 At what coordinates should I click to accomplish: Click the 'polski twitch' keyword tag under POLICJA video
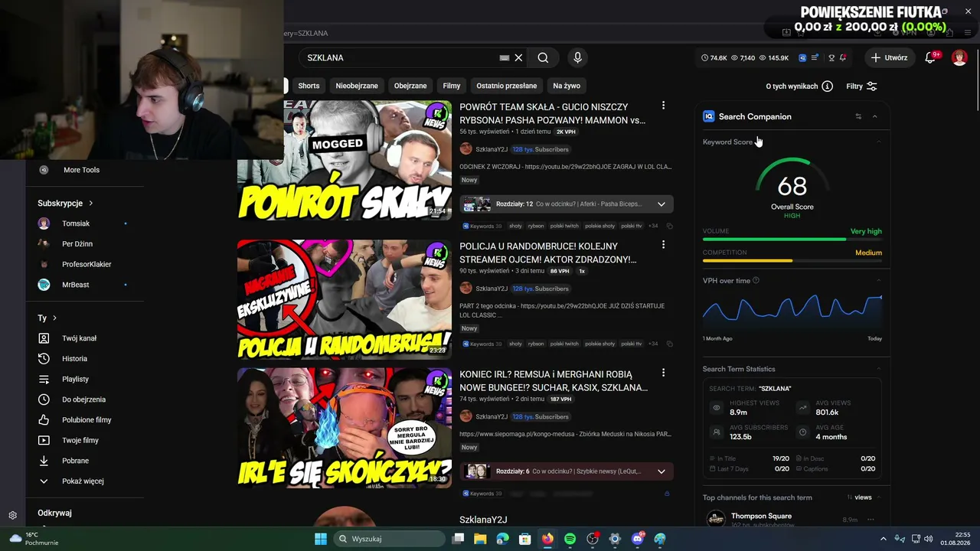563,344
